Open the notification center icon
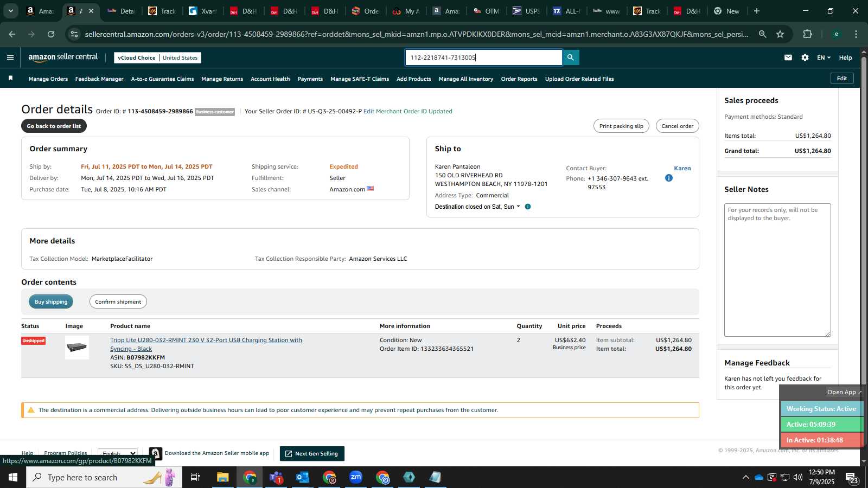This screenshot has width=868, height=488. point(852,478)
